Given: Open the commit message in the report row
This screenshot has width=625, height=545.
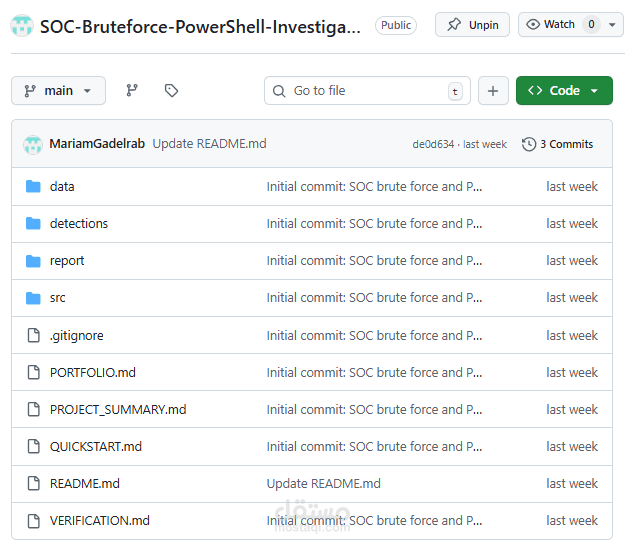Looking at the screenshot, I should [374, 261].
